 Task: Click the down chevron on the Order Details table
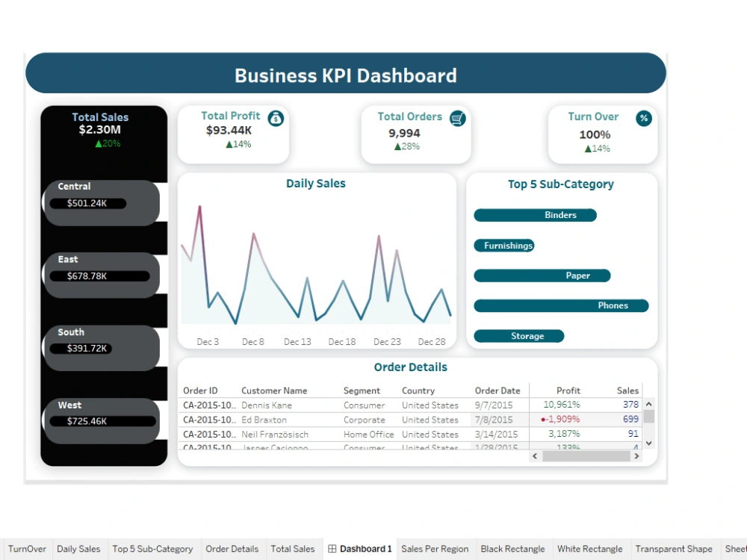coord(647,442)
